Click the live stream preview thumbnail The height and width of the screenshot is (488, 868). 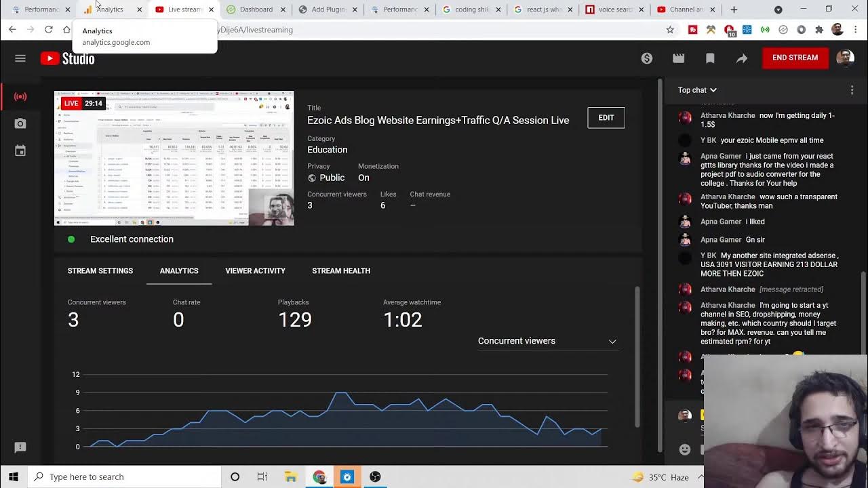pyautogui.click(x=174, y=158)
